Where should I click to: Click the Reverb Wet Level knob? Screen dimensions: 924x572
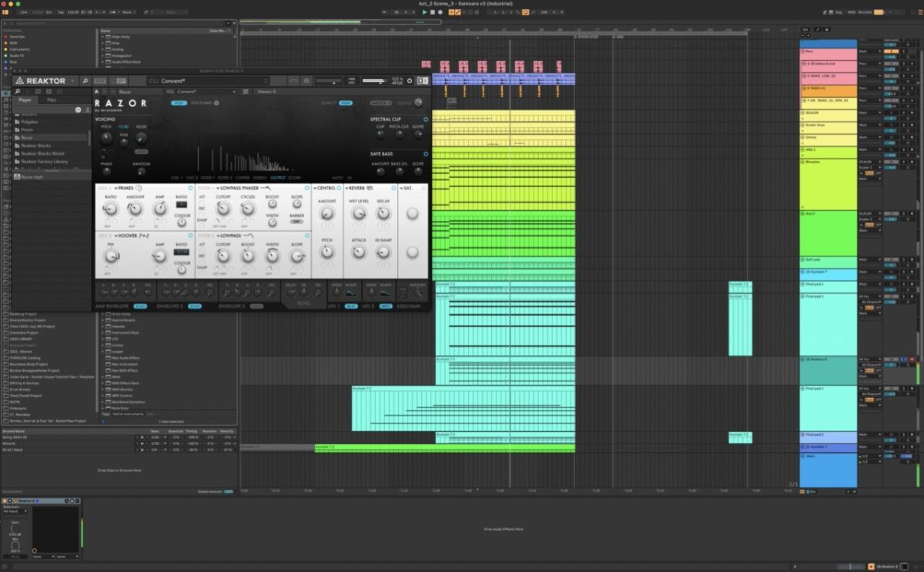pos(358,213)
